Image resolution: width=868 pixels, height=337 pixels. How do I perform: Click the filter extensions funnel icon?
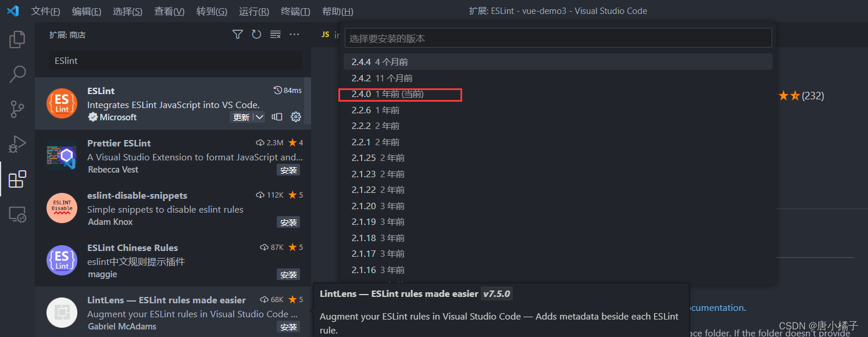pyautogui.click(x=237, y=34)
